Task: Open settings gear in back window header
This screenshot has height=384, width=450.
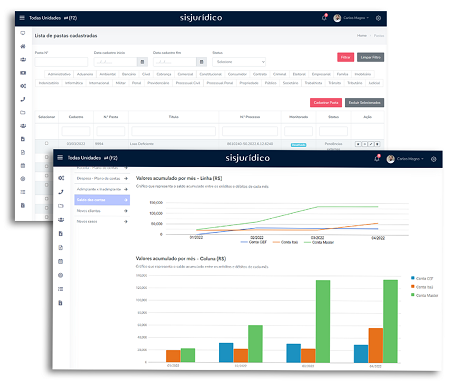Action: click(378, 18)
